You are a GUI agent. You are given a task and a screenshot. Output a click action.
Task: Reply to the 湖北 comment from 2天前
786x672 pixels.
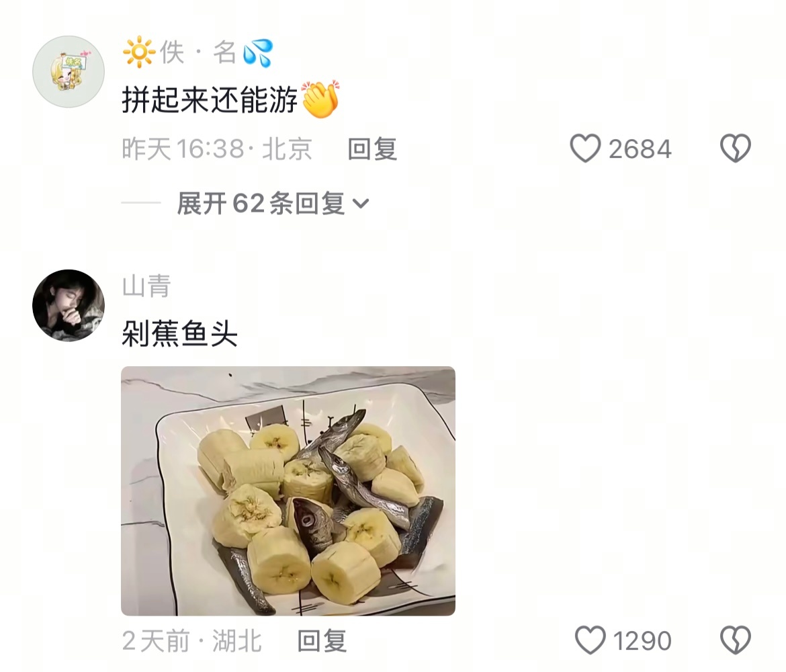pyautogui.click(x=322, y=641)
